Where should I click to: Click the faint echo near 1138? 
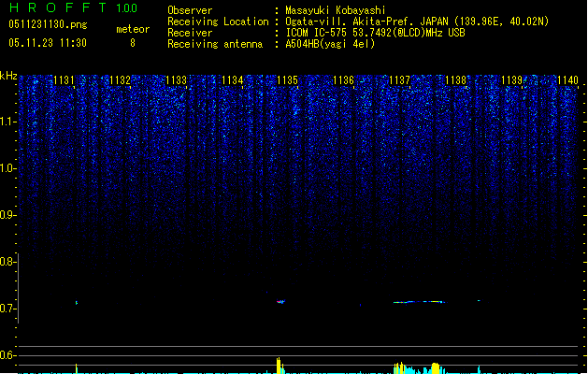pos(479,300)
